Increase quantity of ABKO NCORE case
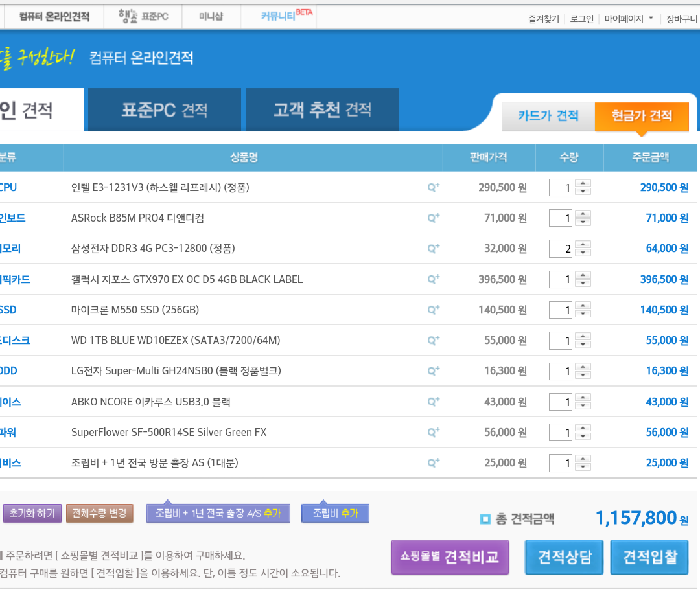Image resolution: width=700 pixels, height=592 pixels. (583, 398)
